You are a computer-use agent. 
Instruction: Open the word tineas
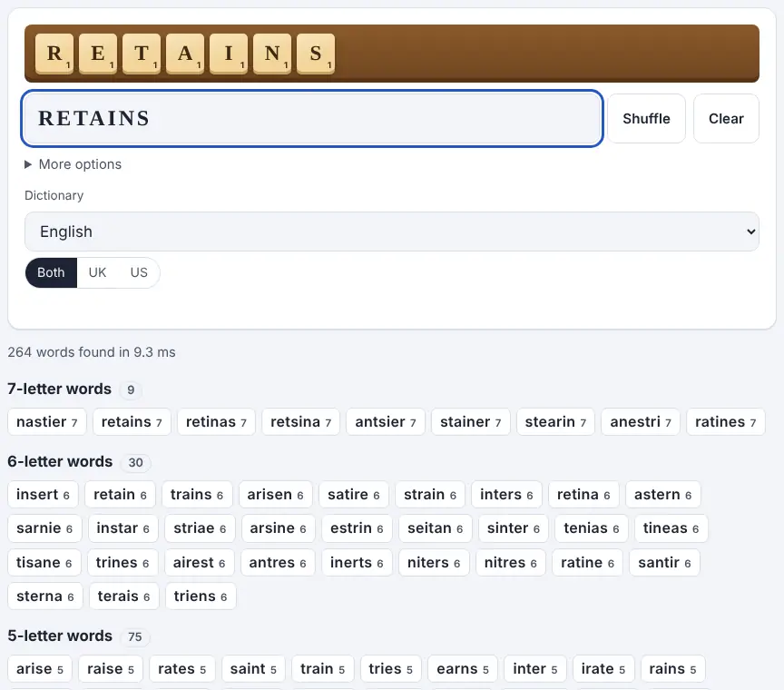[x=671, y=528]
